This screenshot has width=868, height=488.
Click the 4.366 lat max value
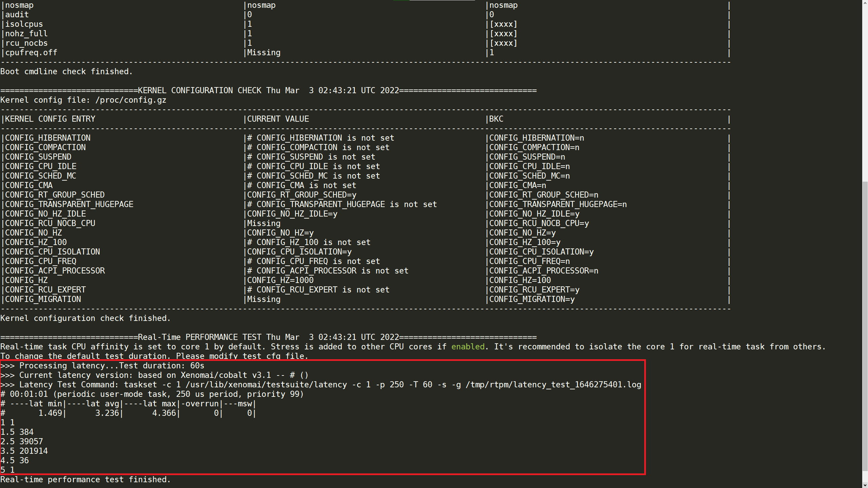(x=164, y=413)
